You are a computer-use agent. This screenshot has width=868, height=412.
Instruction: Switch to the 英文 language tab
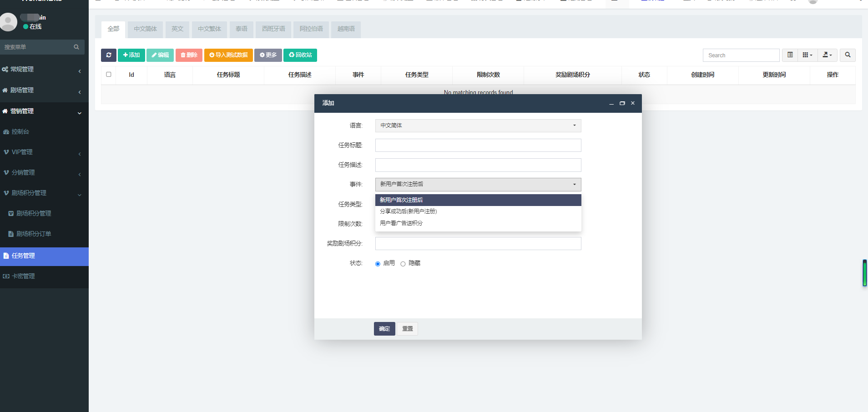[x=177, y=29]
